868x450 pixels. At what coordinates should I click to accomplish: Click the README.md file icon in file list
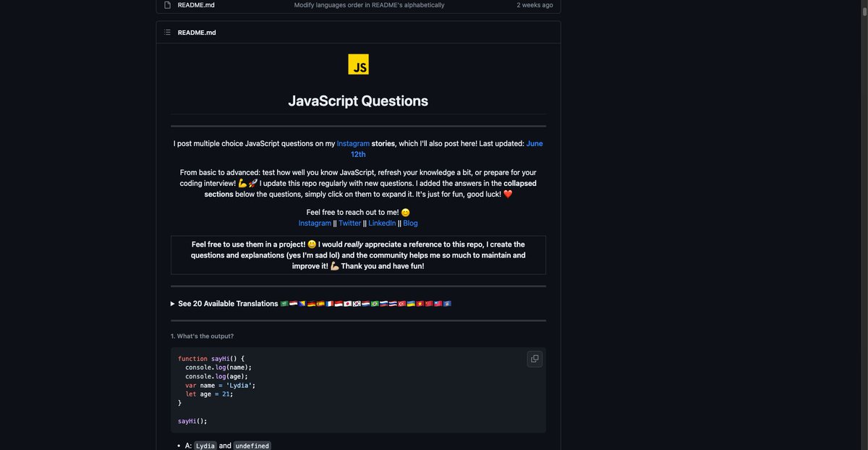point(167,5)
